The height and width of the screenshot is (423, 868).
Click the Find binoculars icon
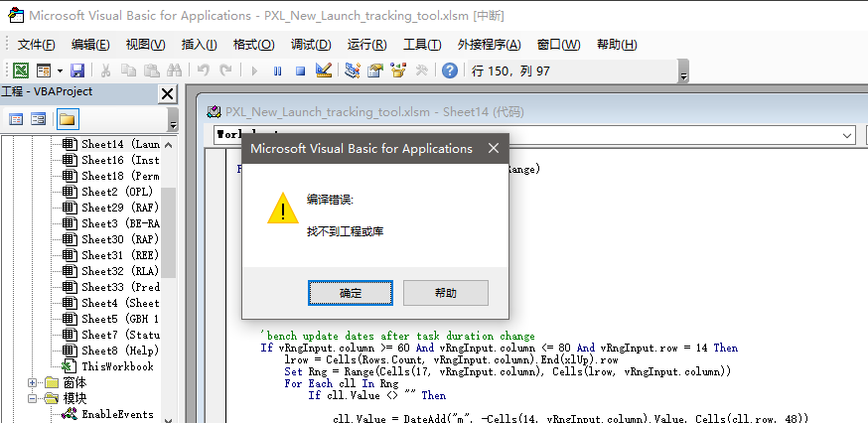pyautogui.click(x=175, y=70)
